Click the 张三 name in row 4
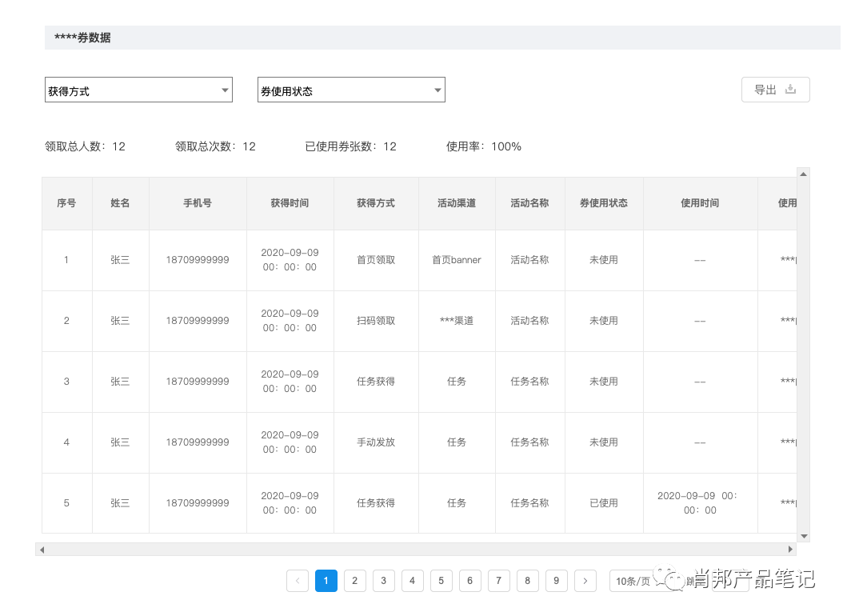This screenshot has width=843, height=616. 120,442
